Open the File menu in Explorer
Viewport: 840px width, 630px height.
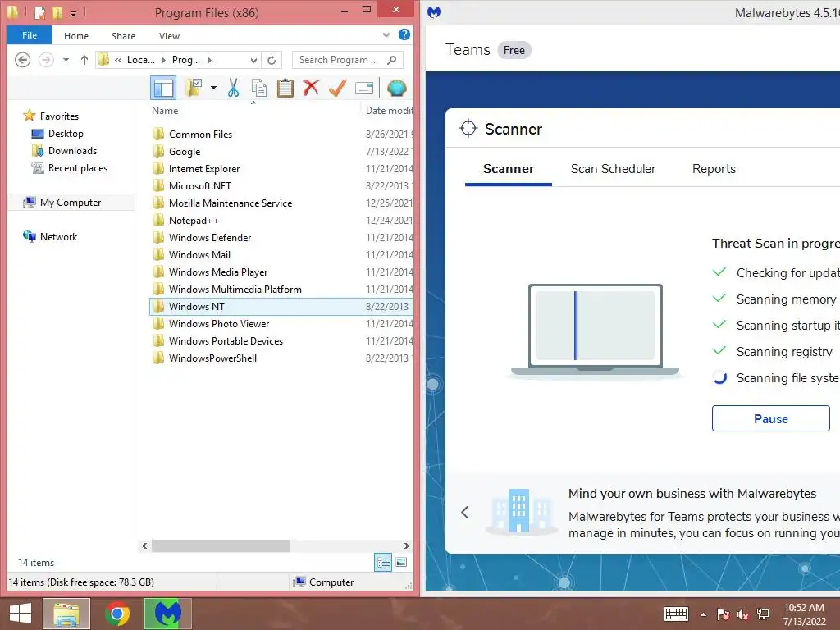point(30,35)
